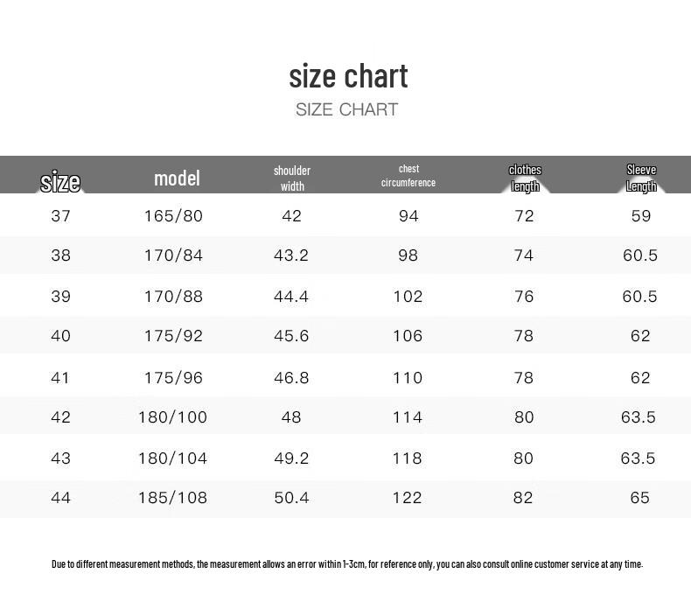The height and width of the screenshot is (616, 691).
Task: Click size 37 in the first row
Action: click(x=60, y=216)
